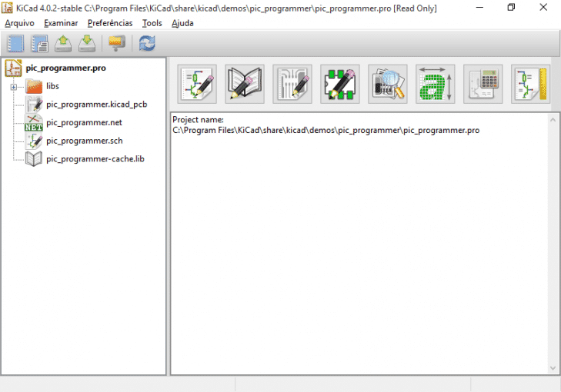
Task: Click the Open project toolbar icon
Action: (x=63, y=44)
